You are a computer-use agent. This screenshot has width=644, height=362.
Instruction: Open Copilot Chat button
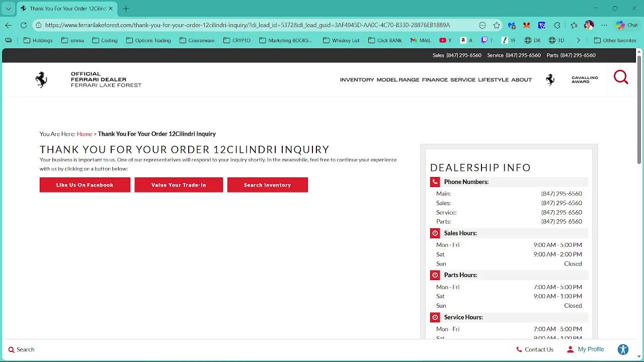click(626, 25)
